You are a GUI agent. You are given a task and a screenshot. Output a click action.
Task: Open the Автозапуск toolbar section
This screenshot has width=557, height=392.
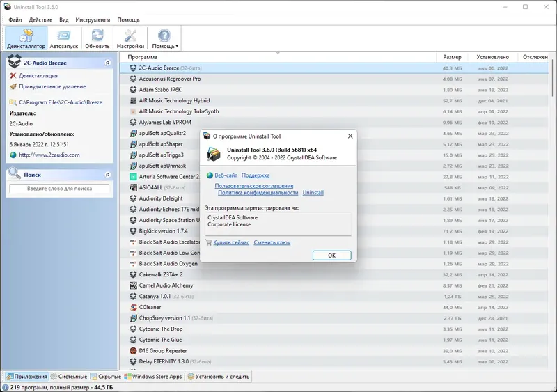pos(64,38)
